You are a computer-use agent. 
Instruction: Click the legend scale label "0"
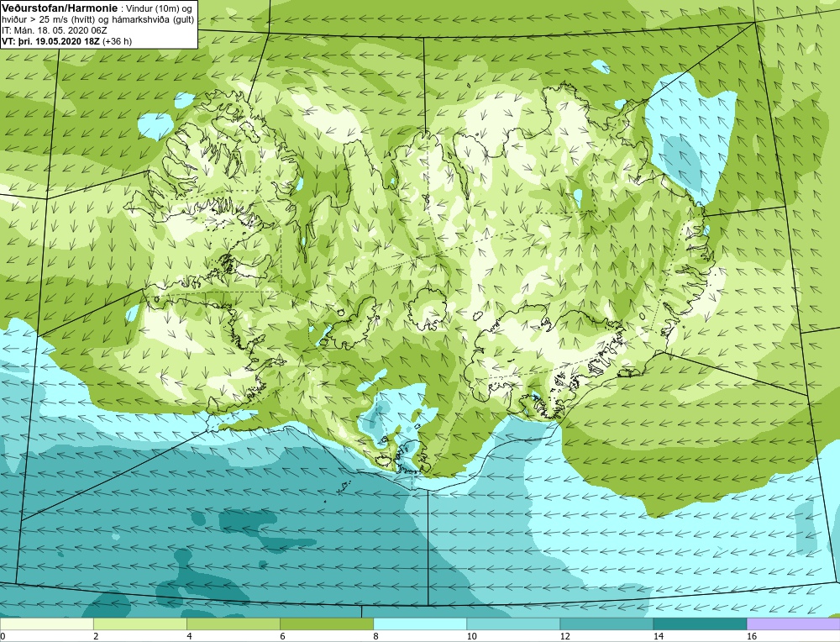click(x=3, y=636)
